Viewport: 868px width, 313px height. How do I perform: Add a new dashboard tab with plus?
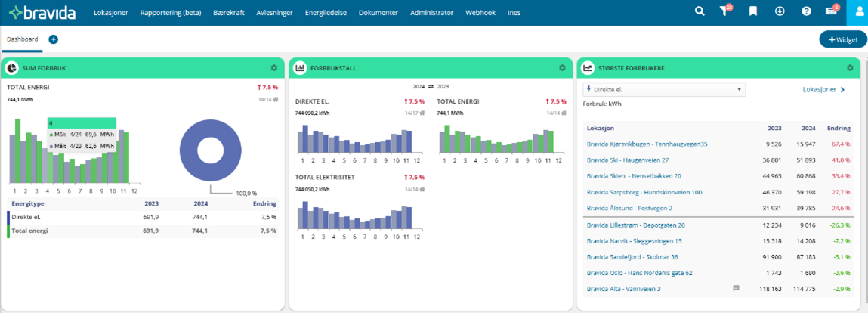[54, 39]
